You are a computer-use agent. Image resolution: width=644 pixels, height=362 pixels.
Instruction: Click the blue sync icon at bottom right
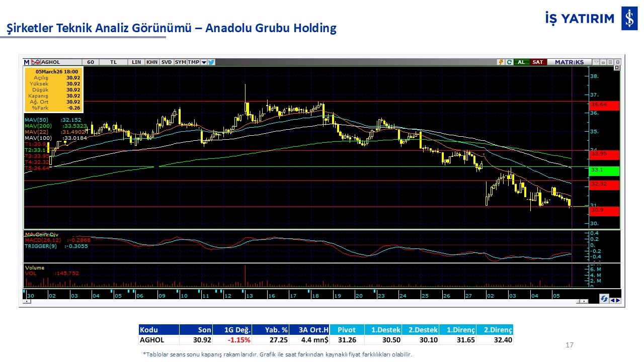point(604,299)
